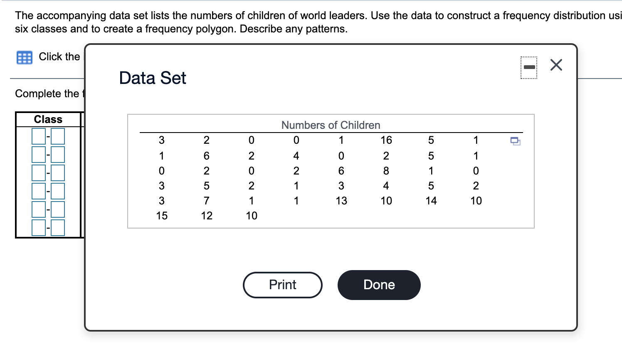Click second class lower limit input box

tap(39, 155)
